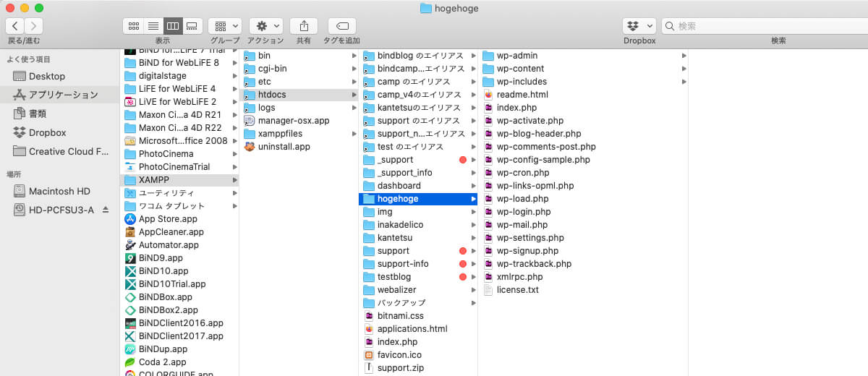Click the Microsoft Office 2008 folder icon

point(130,141)
